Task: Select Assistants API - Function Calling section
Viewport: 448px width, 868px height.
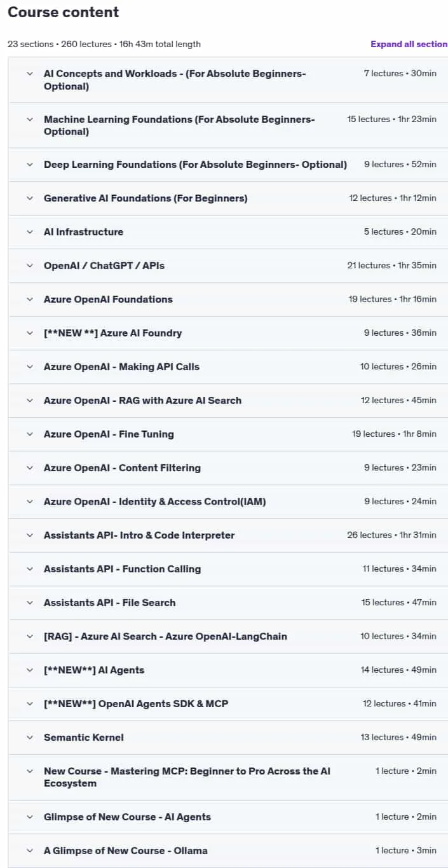Action: point(228,569)
